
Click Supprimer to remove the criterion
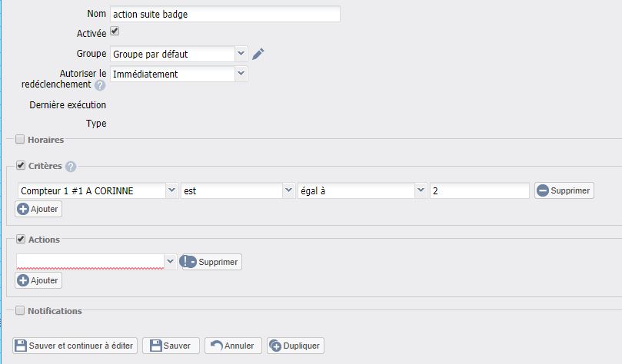[x=564, y=190]
